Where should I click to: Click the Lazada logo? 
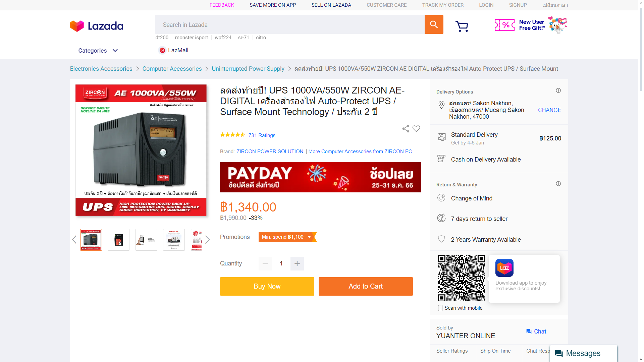tap(97, 26)
